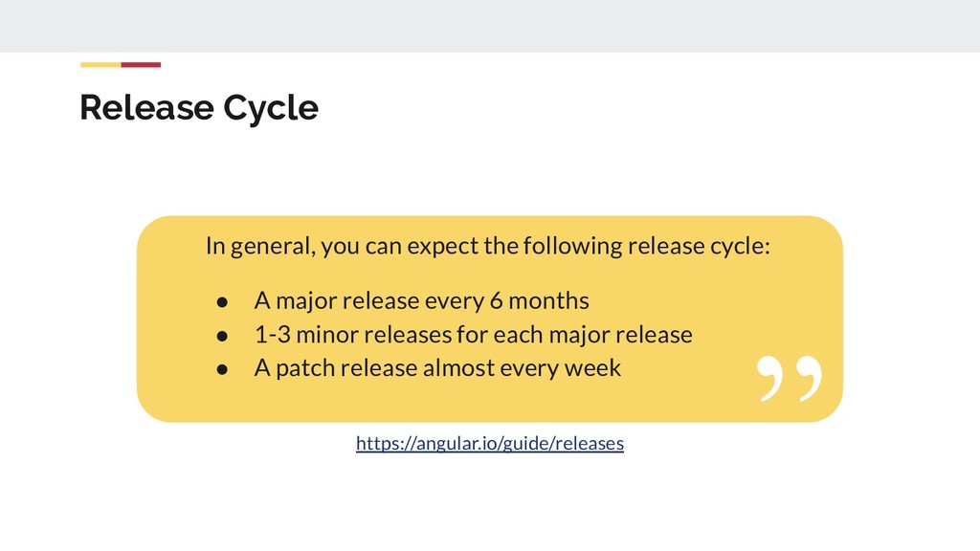Click the 1-3 number range in second bullet
This screenshot has width=980, height=551.
point(273,334)
